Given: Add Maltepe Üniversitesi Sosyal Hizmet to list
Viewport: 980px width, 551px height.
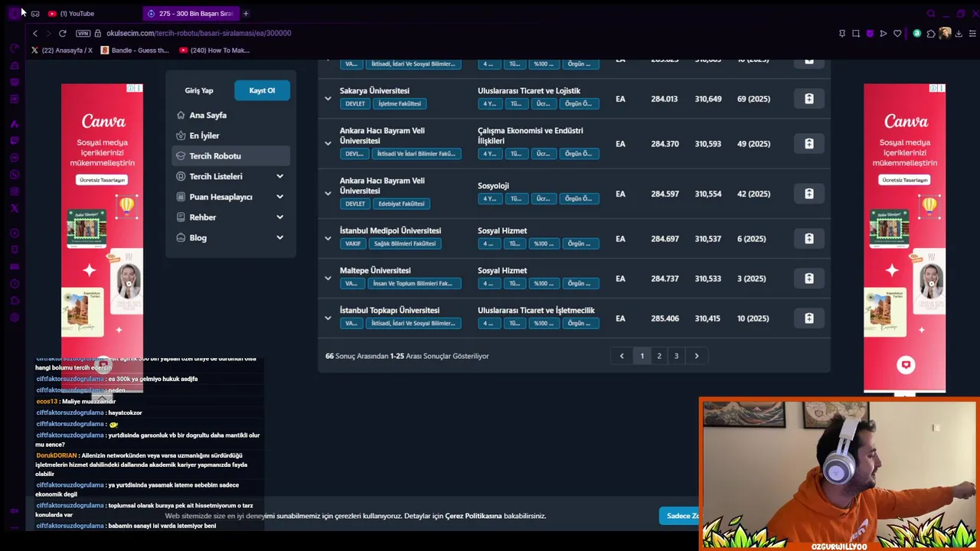Looking at the screenshot, I should 808,279.
